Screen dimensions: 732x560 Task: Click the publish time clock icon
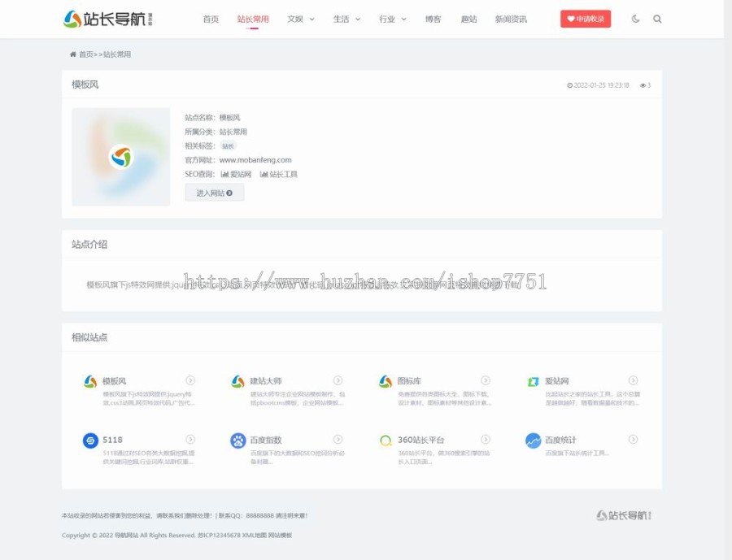569,85
